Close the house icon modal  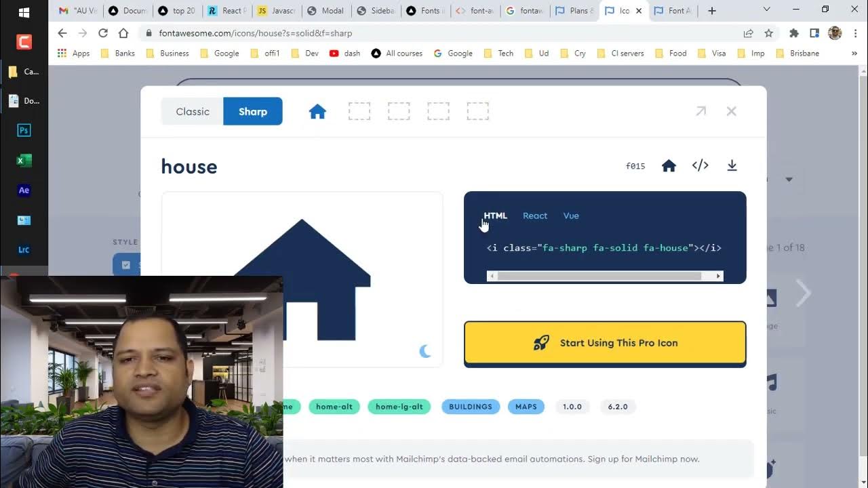731,111
